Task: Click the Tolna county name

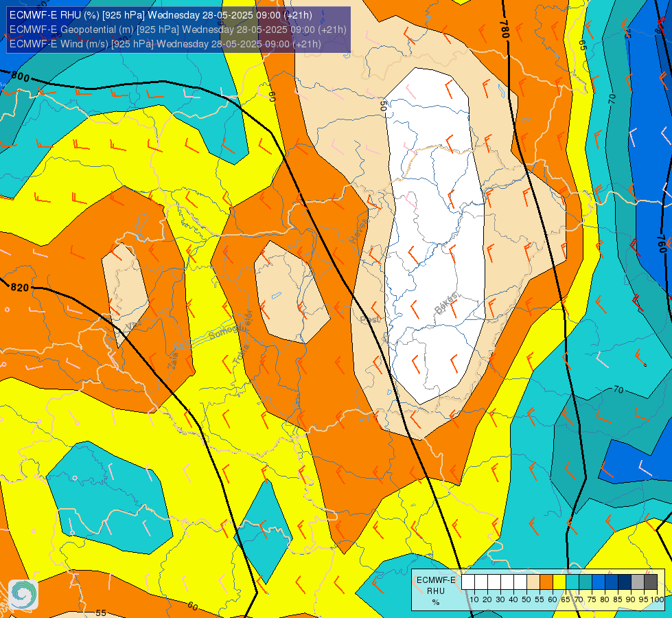Action: pos(242,355)
